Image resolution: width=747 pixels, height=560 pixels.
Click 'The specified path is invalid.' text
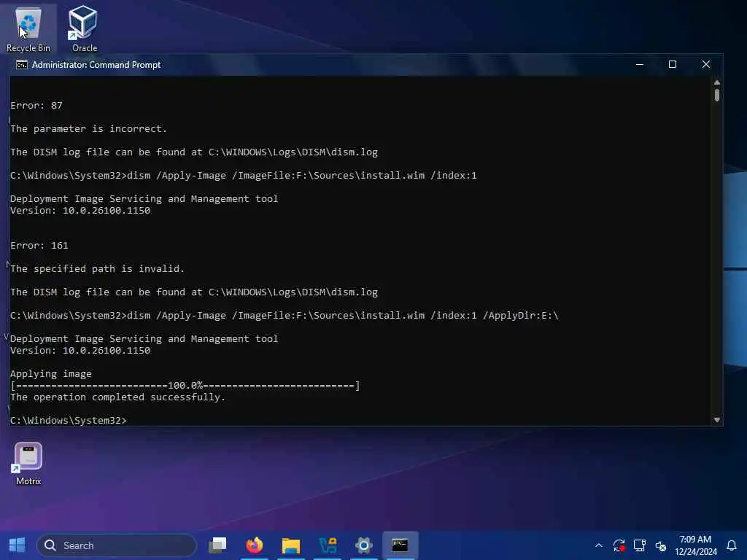pyautogui.click(x=97, y=268)
